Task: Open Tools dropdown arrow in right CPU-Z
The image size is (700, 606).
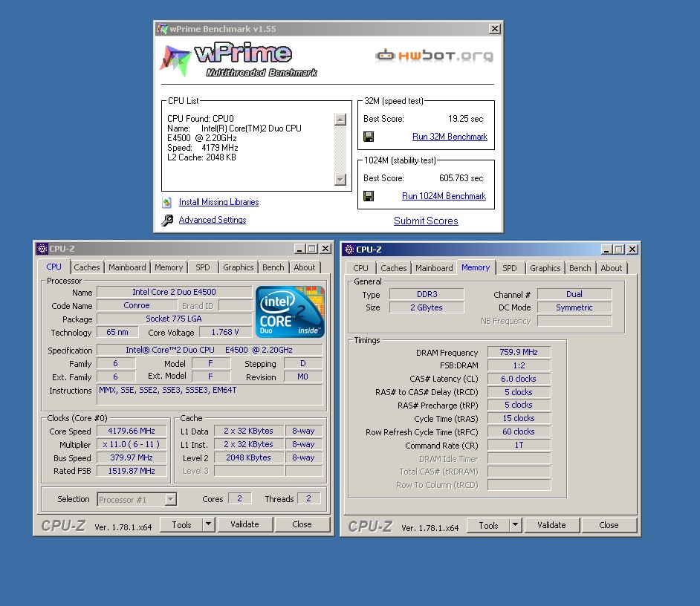Action: pyautogui.click(x=516, y=526)
